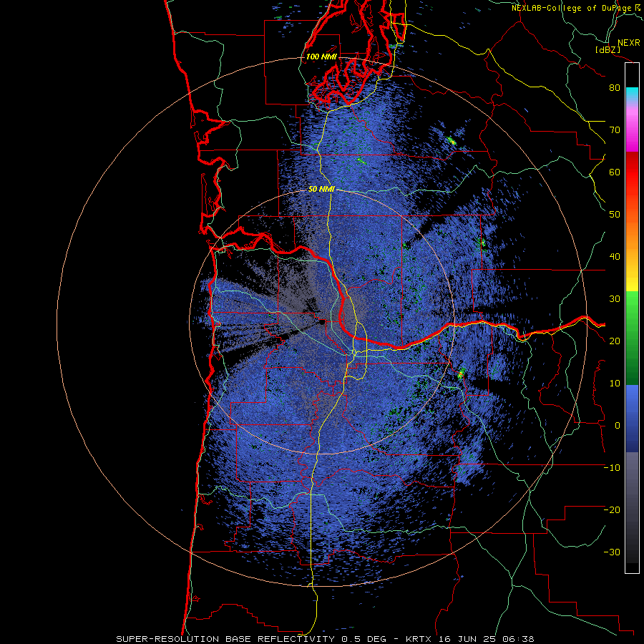Click the 70 value on dBZ scale

click(x=615, y=130)
